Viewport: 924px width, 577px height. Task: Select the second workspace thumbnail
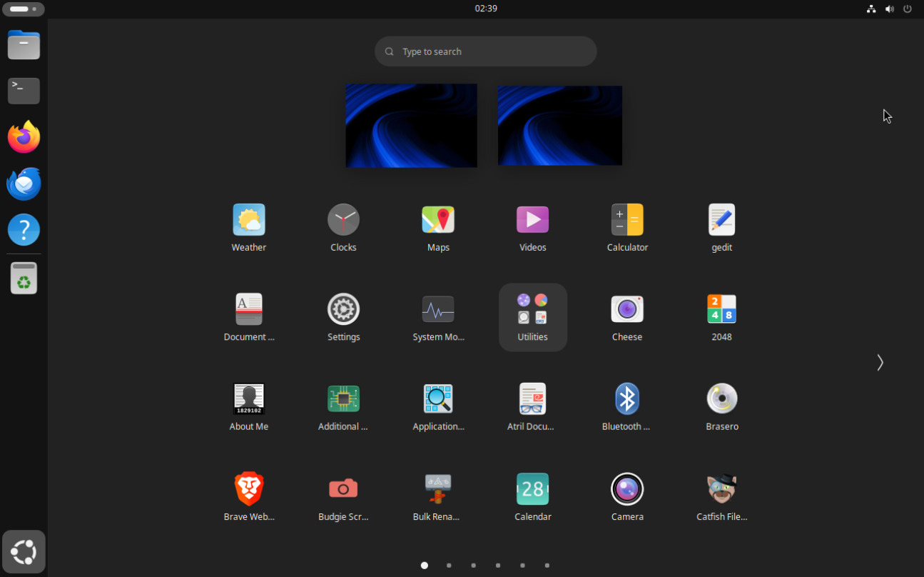point(559,126)
